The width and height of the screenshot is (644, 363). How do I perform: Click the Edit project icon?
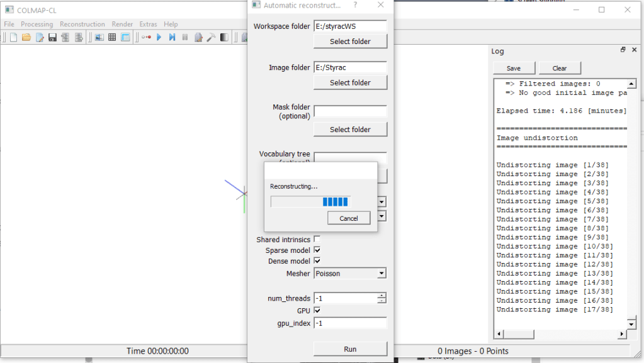pos(40,38)
